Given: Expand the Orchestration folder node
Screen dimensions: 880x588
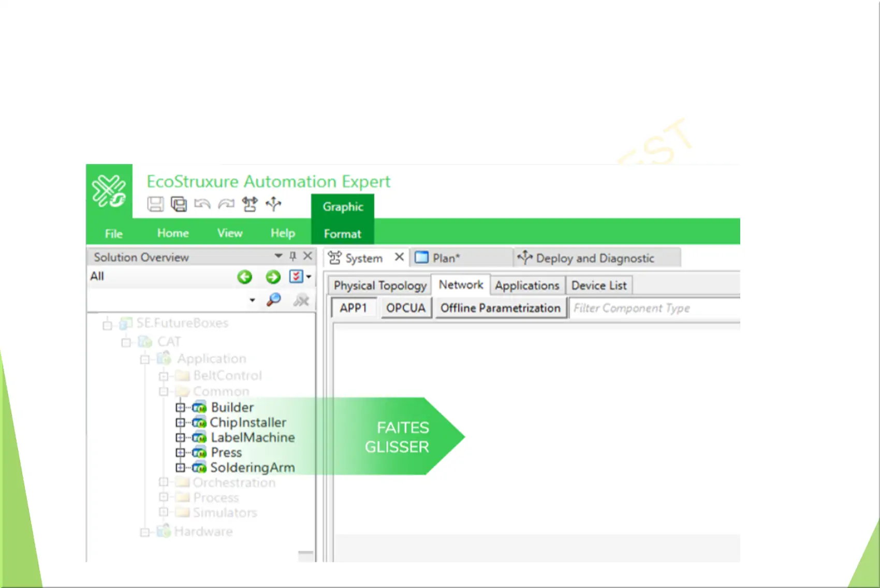Looking at the screenshot, I should click(x=164, y=483).
